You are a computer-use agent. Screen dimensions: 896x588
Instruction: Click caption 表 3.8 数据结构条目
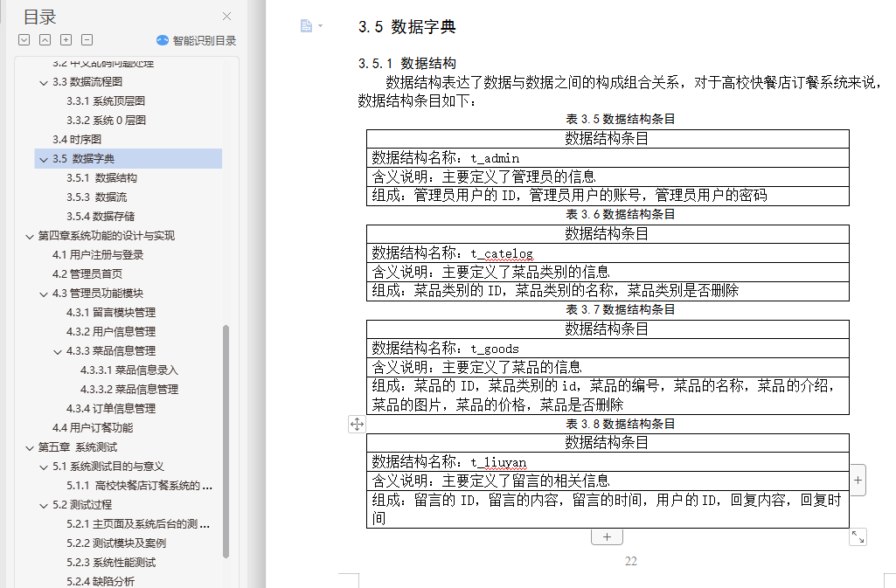pos(621,424)
